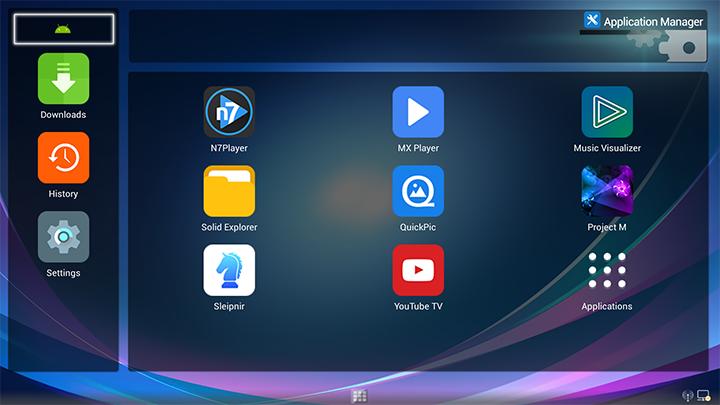
Task: Click the Applications label
Action: click(607, 306)
